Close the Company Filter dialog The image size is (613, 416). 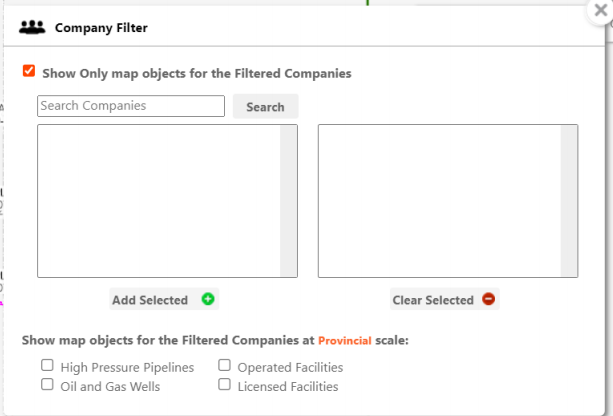601,11
